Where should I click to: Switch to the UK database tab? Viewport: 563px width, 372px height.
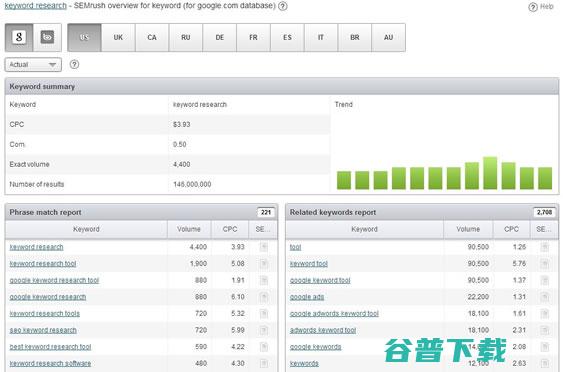118,37
